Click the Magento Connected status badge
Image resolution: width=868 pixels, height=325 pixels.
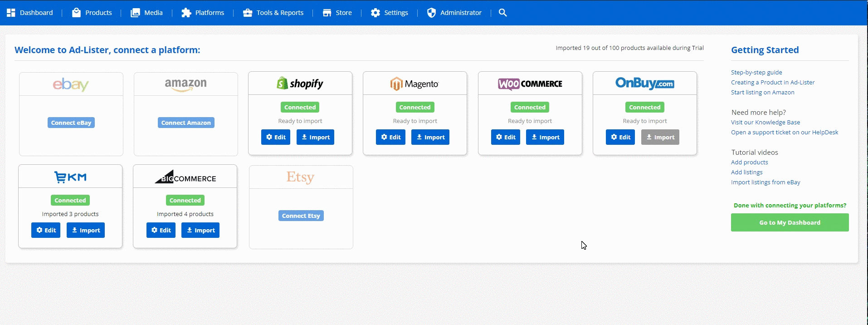(x=415, y=107)
